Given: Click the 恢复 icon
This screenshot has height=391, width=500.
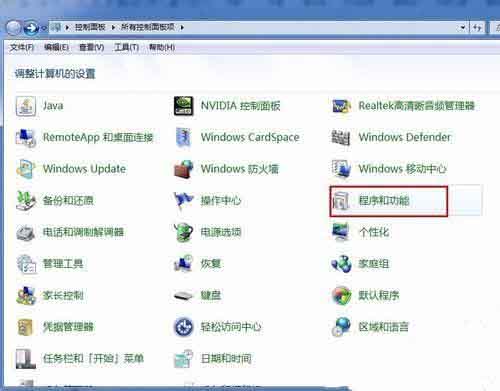Looking at the screenshot, I should tap(183, 263).
